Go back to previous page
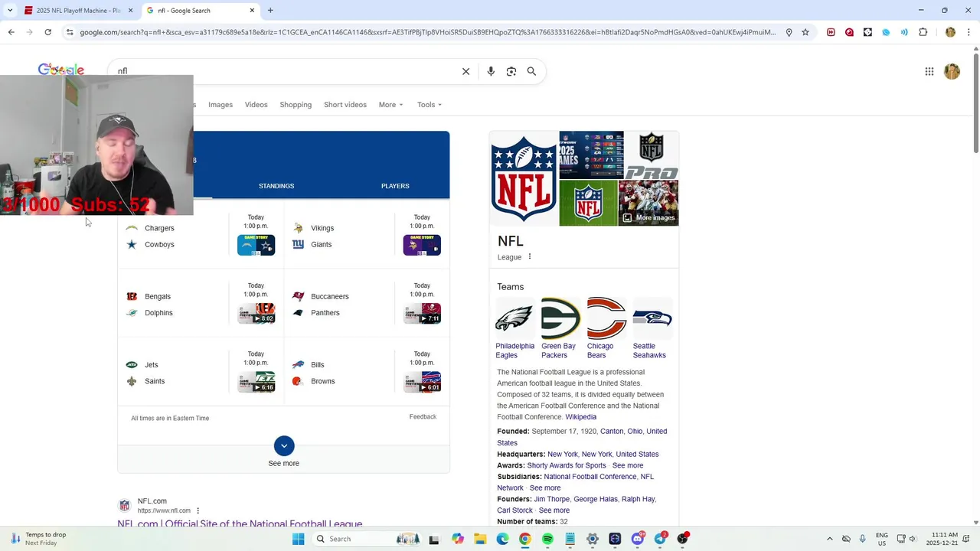Viewport: 980px width, 551px height. 11,32
